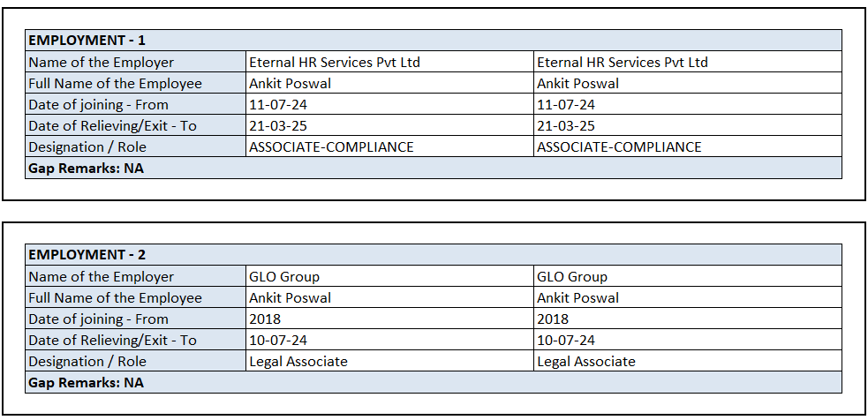
Task: Select the first Legal Associate designation cell
Action: (298, 362)
